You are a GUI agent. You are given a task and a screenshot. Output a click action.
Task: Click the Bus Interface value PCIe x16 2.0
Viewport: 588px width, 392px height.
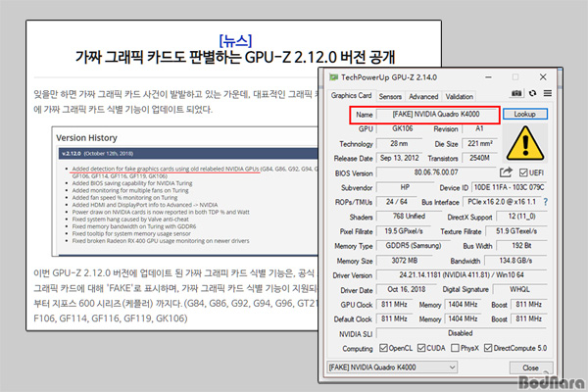[x=502, y=202]
